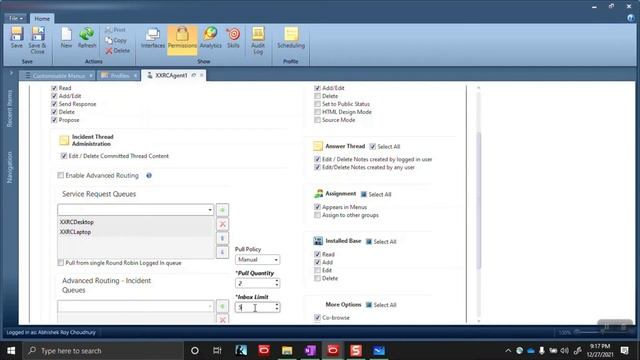Open the Windows Start menu
The width and height of the screenshot is (640, 360).
[x=11, y=351]
